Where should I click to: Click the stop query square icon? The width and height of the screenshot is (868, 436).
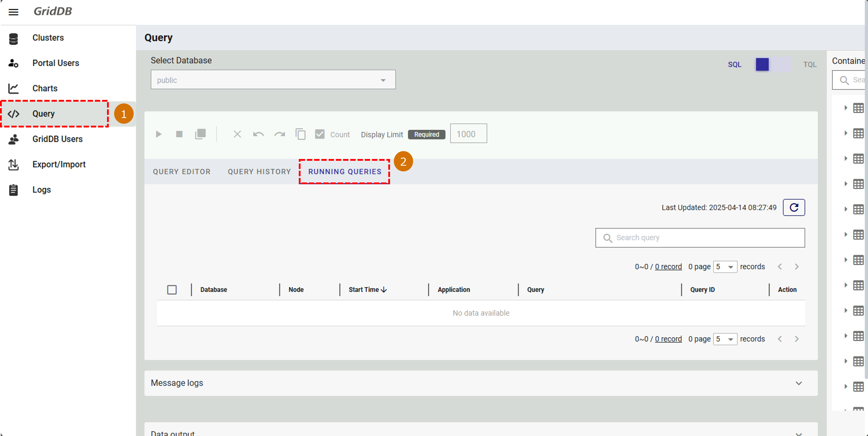click(179, 134)
